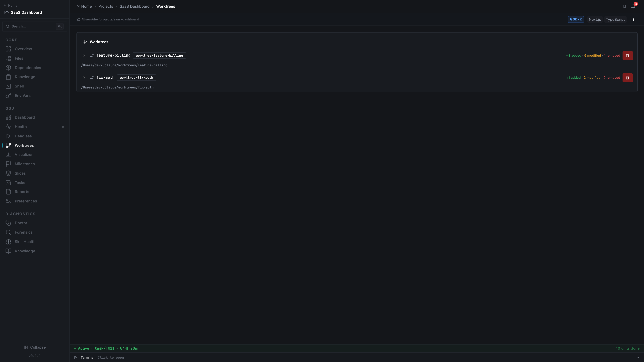
Task: Click the GSD-2 badge
Action: [576, 19]
